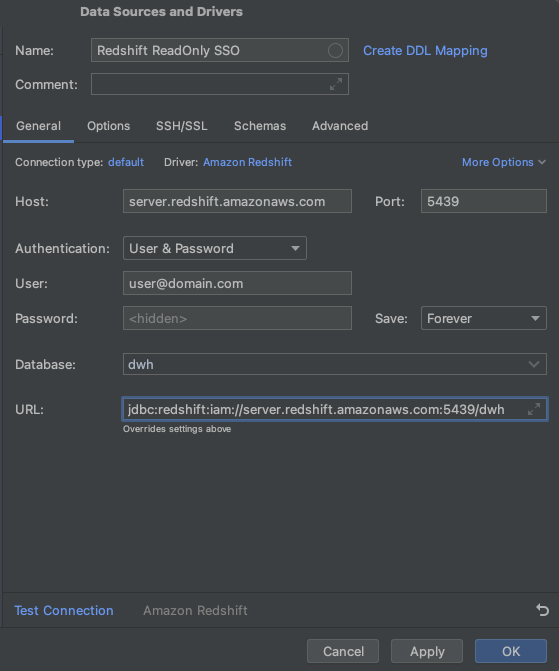Open the Schemas tab
The width and height of the screenshot is (559, 671).
tap(260, 126)
